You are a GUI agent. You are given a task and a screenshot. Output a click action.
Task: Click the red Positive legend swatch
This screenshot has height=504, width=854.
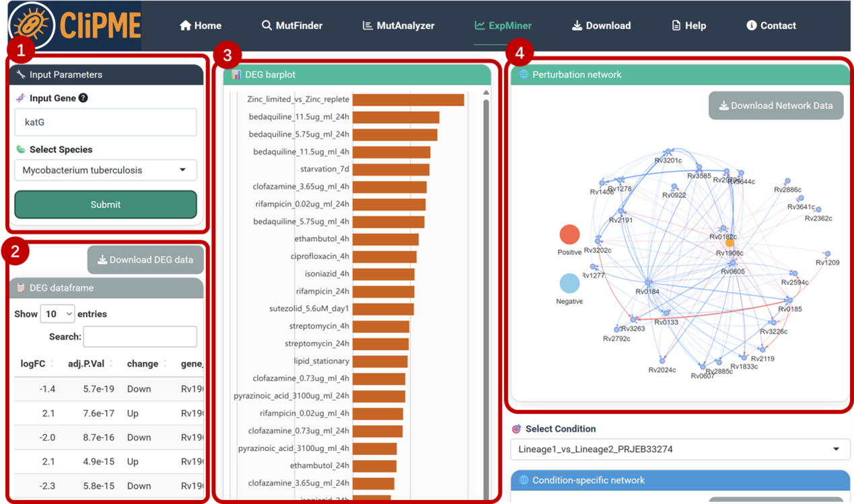569,234
